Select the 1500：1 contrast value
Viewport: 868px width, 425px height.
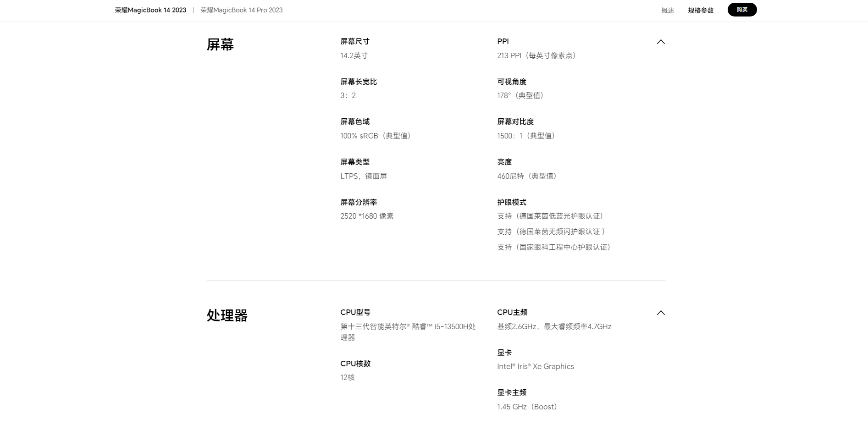[527, 136]
